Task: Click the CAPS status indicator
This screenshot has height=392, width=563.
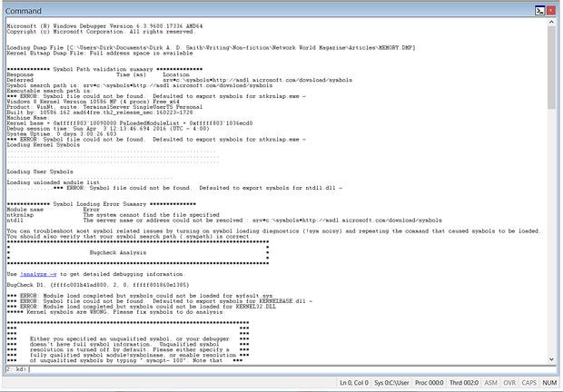Action: (x=528, y=383)
